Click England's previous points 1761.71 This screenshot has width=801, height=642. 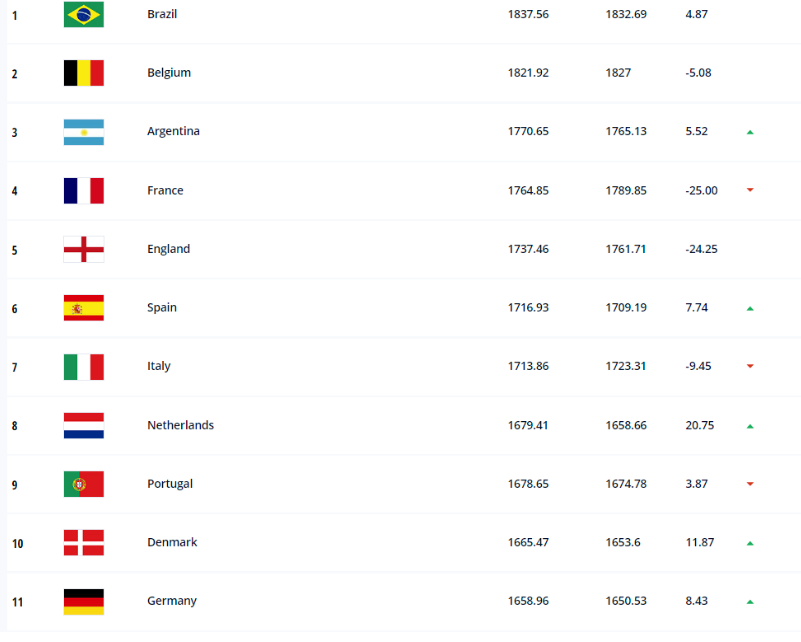click(625, 249)
